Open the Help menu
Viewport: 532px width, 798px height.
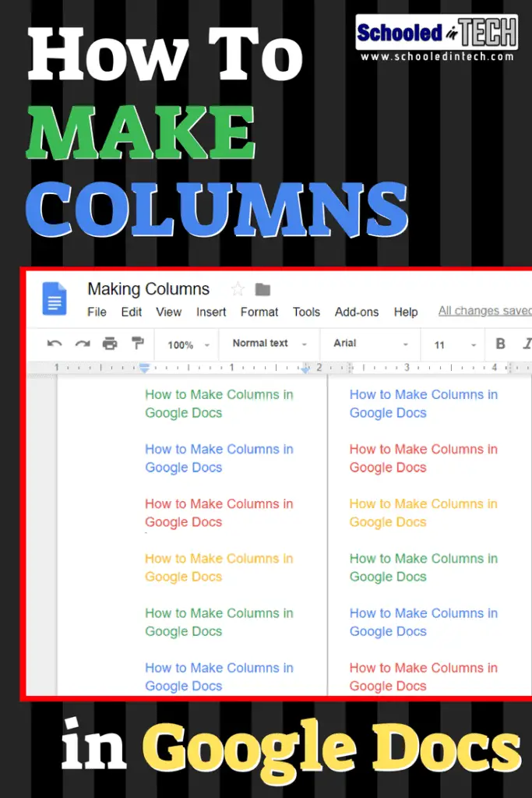(x=406, y=312)
